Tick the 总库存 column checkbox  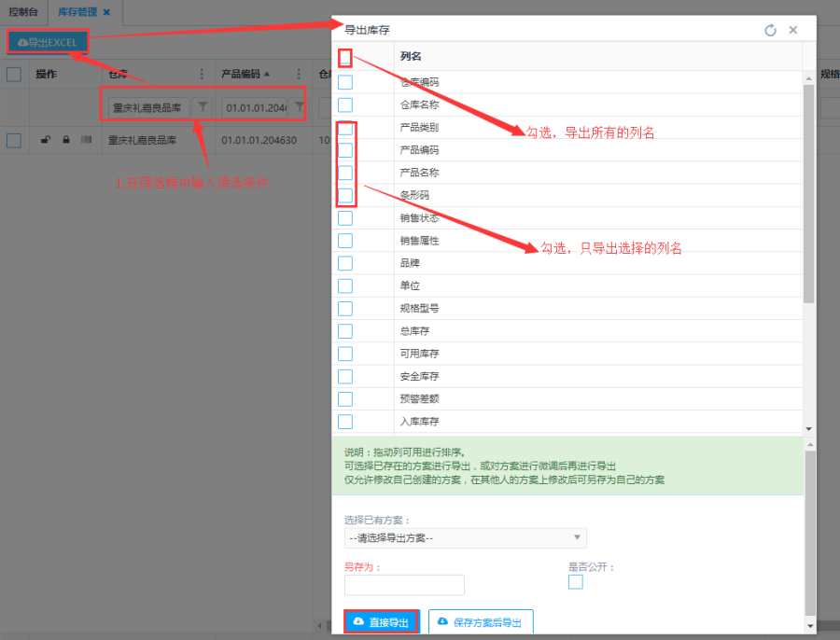point(345,331)
